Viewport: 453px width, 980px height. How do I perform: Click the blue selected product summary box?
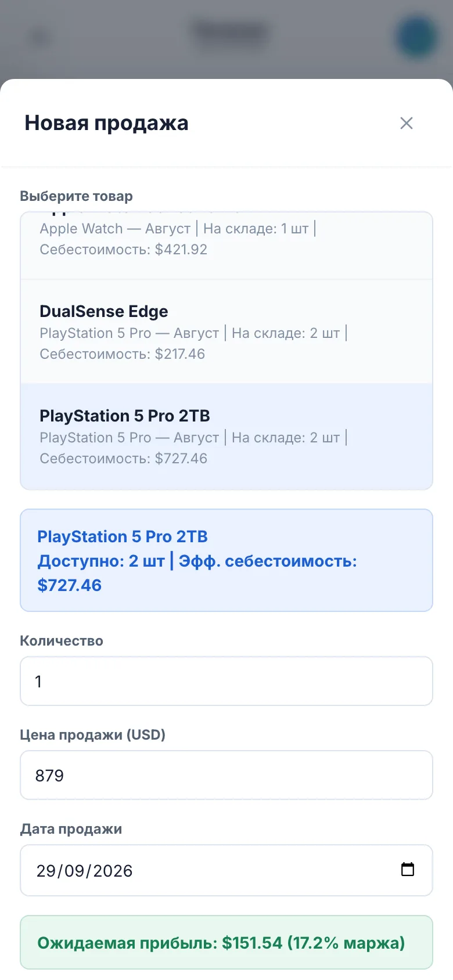click(227, 560)
